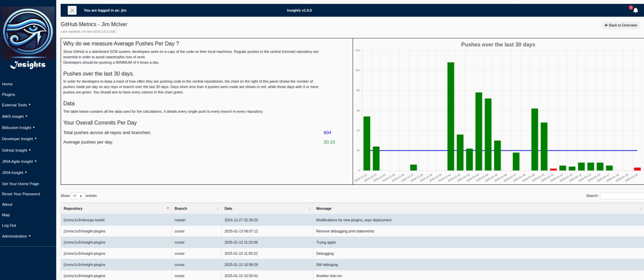The width and height of the screenshot is (644, 280).
Task: Expand the Developer Insight submenu
Action: tap(19, 139)
